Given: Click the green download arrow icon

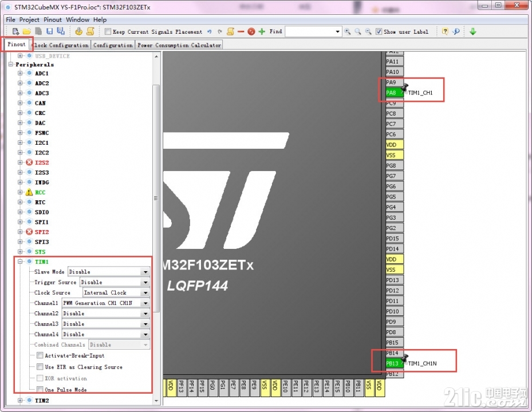Looking at the screenshot, I should pyautogui.click(x=472, y=31).
